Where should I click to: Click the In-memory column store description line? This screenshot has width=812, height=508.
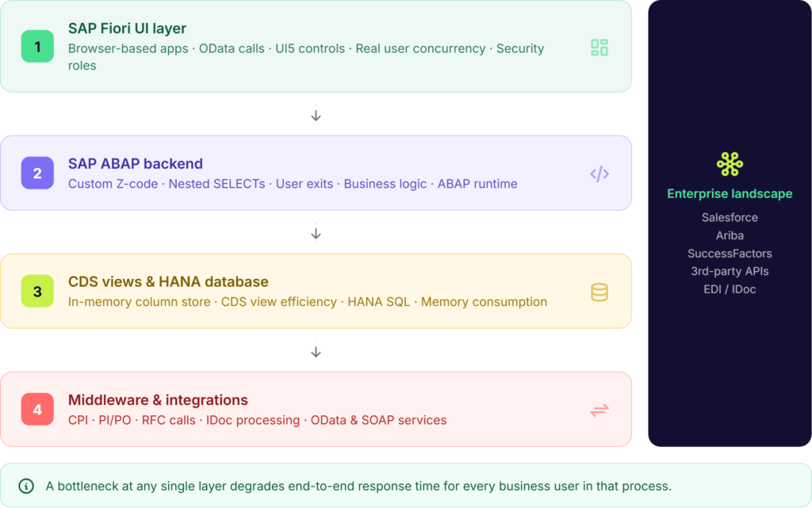(308, 302)
